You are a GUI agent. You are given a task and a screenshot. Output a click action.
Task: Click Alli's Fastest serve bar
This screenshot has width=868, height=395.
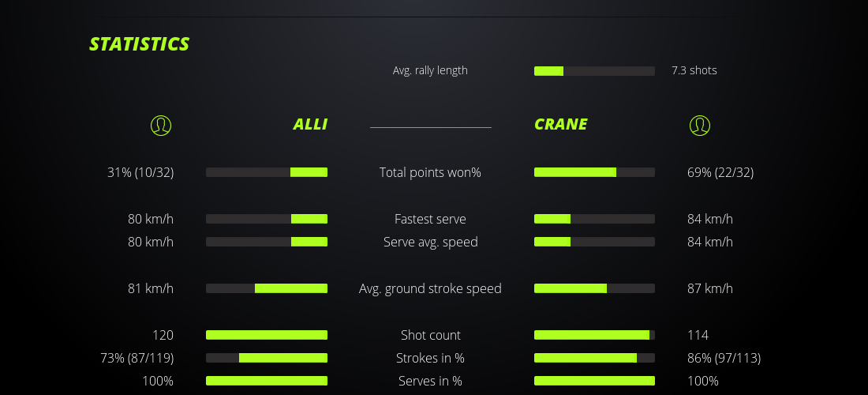pos(267,219)
